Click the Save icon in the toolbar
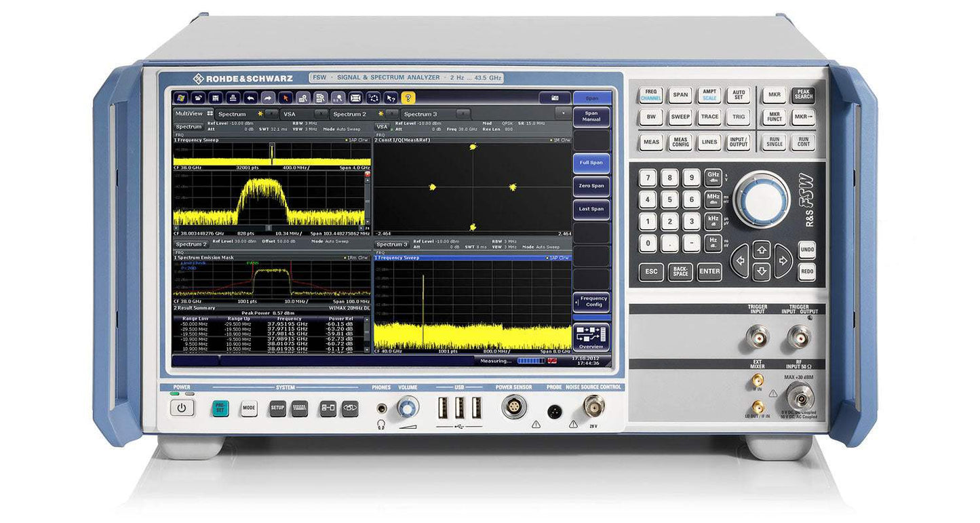Screen dimensions: 980x523 click(x=216, y=98)
